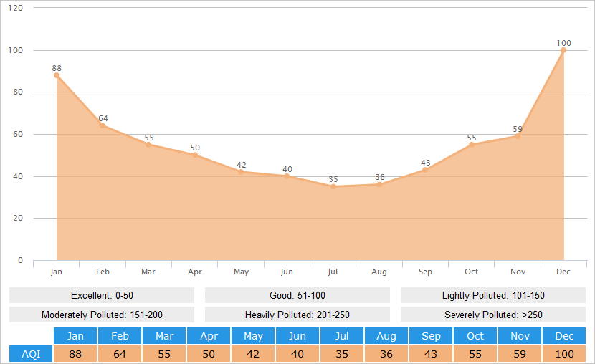The height and width of the screenshot is (364, 595).
Task: Select the April data point labeled 50
Action: (195, 155)
